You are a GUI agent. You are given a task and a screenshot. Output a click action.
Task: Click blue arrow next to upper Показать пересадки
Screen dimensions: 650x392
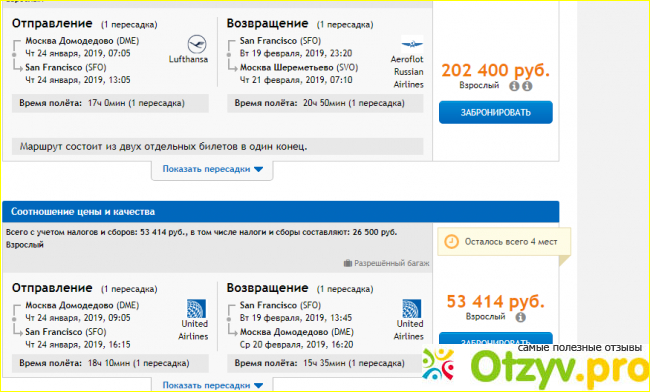pos(258,169)
